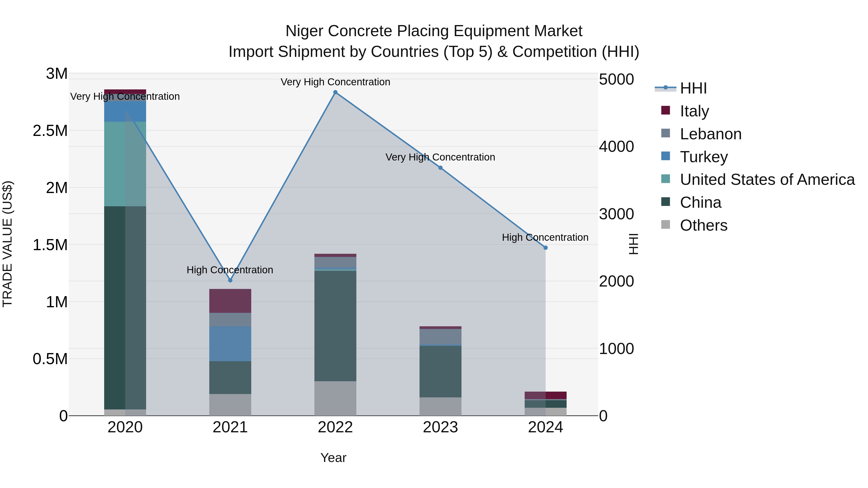Click the '3000' right axis tick
Viewport: 868px width, 488px height.
click(616, 214)
